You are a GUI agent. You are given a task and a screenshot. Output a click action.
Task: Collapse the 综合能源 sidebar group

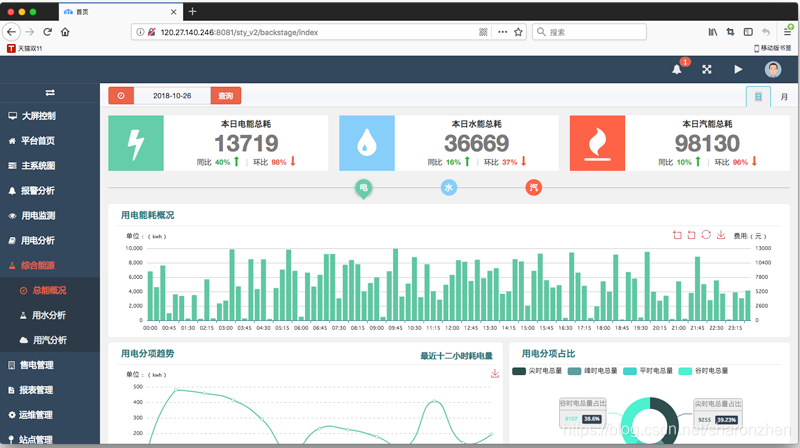pyautogui.click(x=50, y=265)
